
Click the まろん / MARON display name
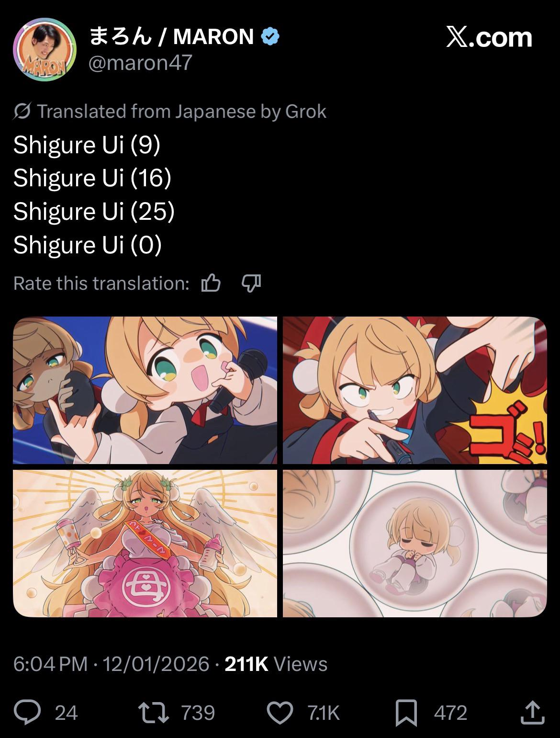tap(171, 36)
